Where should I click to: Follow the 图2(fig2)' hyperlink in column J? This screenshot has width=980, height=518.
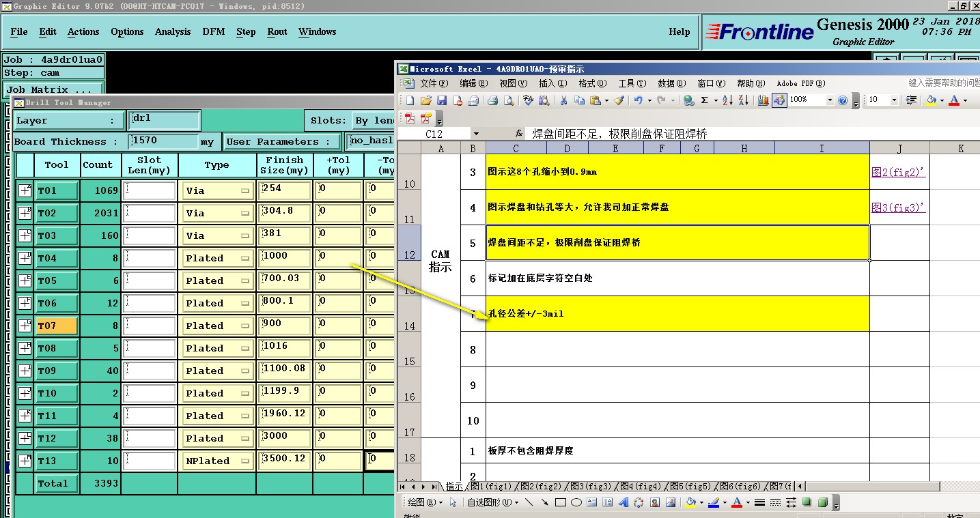click(x=898, y=172)
